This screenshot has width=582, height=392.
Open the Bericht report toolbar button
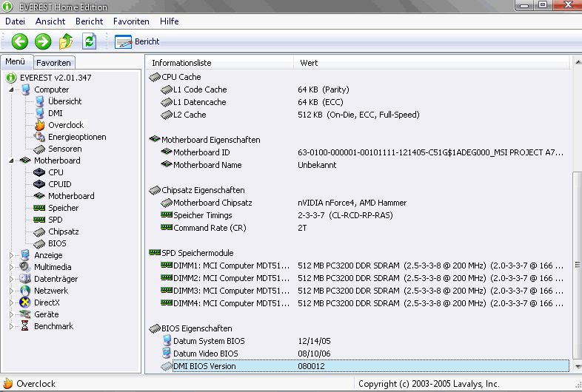pos(137,41)
